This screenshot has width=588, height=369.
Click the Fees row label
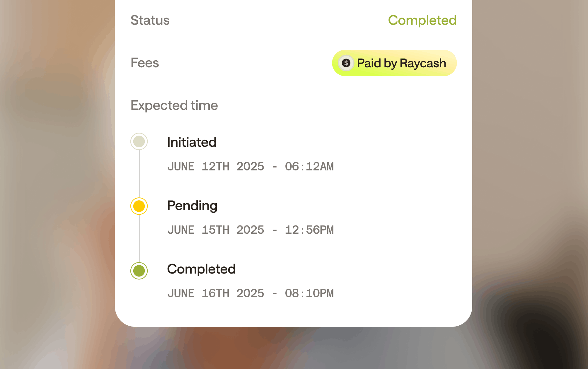point(145,63)
